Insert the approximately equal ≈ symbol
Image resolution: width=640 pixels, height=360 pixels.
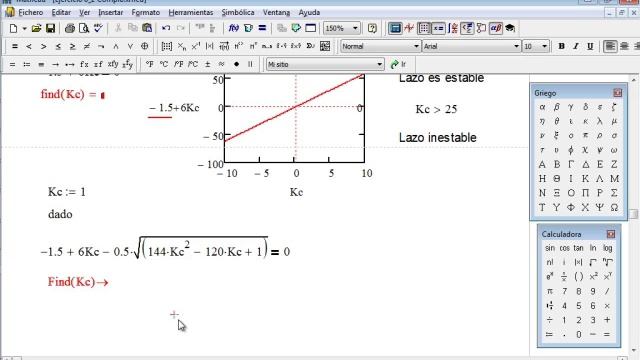click(222, 64)
